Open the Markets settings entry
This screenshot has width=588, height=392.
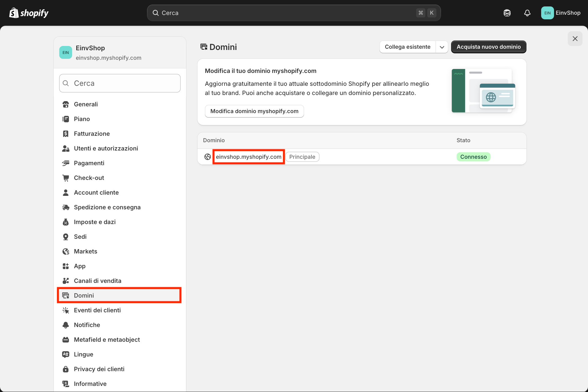85,251
